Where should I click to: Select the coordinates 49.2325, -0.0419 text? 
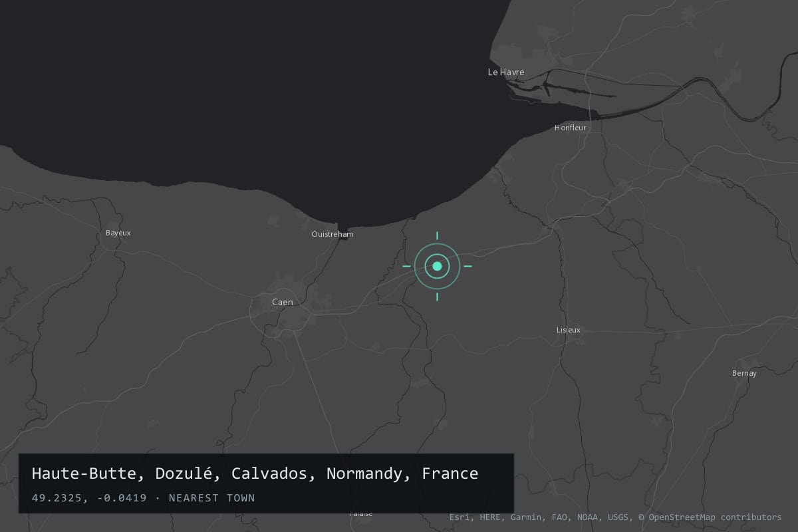89,497
